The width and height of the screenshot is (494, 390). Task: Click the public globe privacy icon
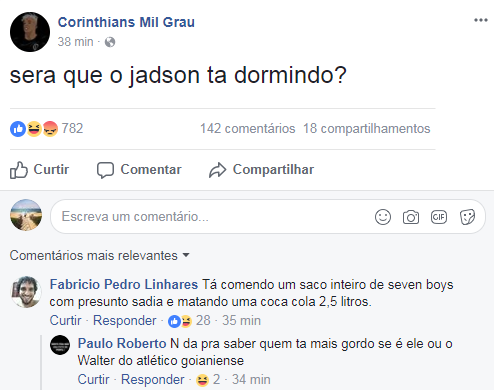coord(110,42)
